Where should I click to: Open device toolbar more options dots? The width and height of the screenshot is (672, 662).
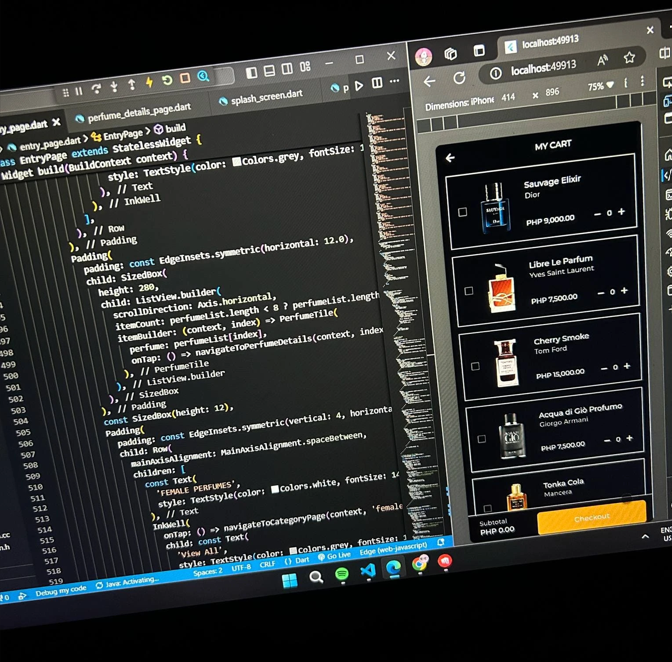tap(642, 81)
